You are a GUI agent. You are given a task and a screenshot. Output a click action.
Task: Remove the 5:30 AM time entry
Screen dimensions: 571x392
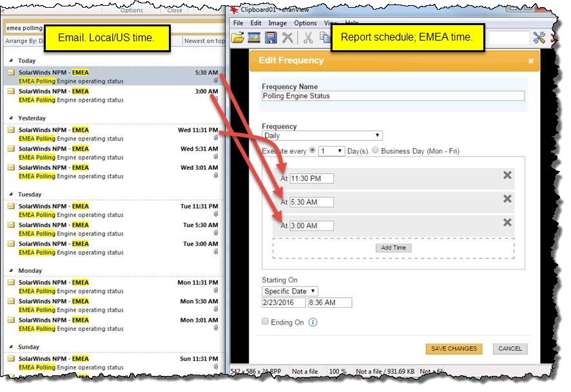(507, 199)
